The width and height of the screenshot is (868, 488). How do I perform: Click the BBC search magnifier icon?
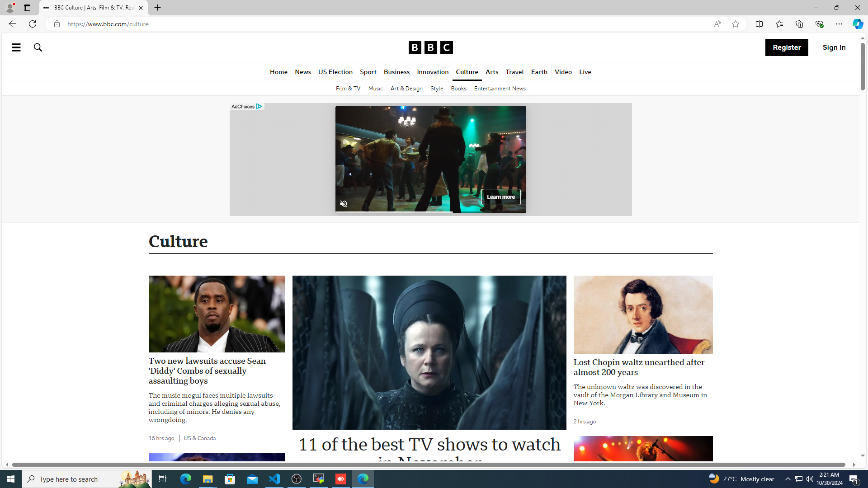pos(38,47)
